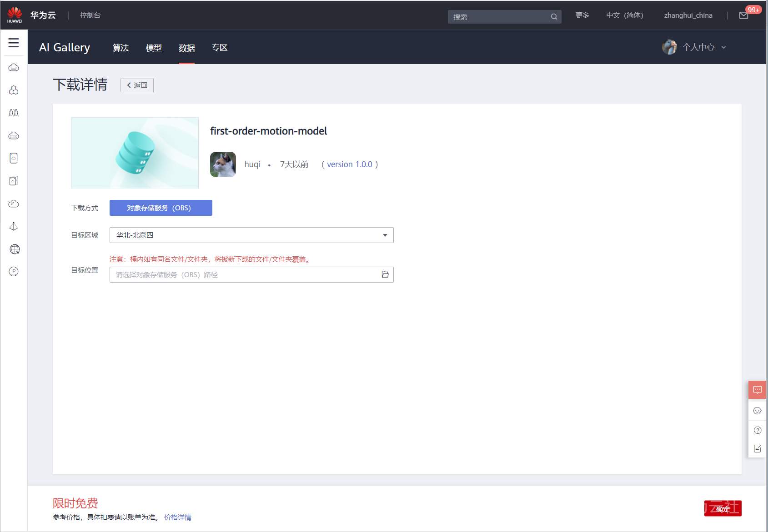Click the version 1.0.0 link
This screenshot has width=768, height=532.
(350, 164)
